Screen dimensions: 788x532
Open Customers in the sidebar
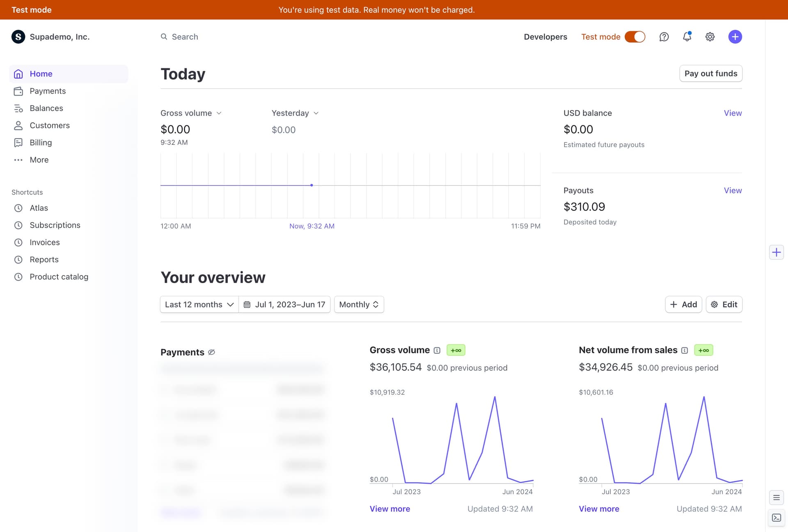(50, 126)
